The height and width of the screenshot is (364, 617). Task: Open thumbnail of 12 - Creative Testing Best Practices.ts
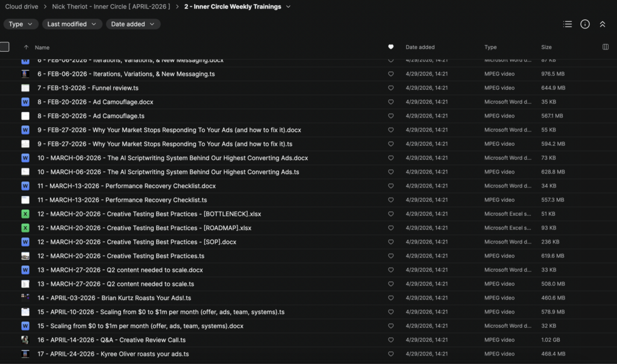click(x=25, y=256)
